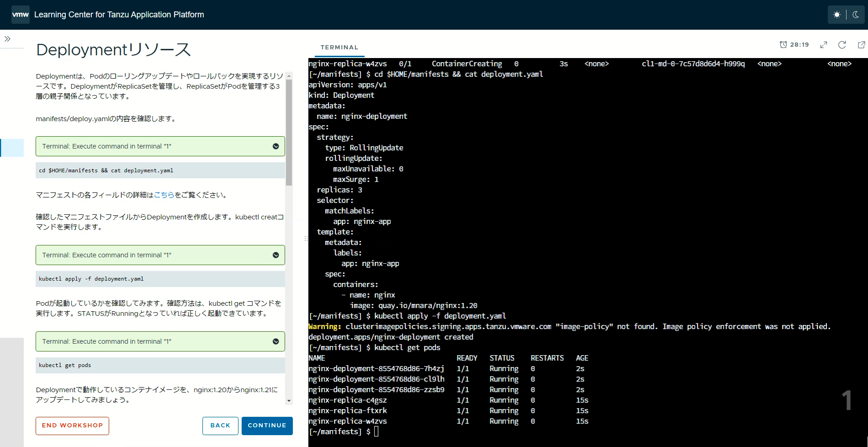Click 'replicas: 3' line in terminal
This screenshot has height=447, width=868.
pos(339,190)
